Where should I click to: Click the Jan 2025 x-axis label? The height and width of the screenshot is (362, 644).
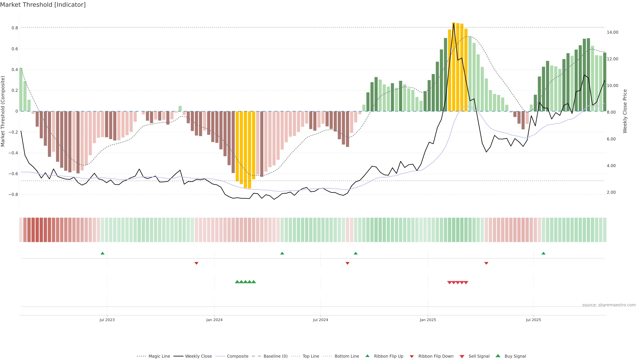[x=428, y=320]
